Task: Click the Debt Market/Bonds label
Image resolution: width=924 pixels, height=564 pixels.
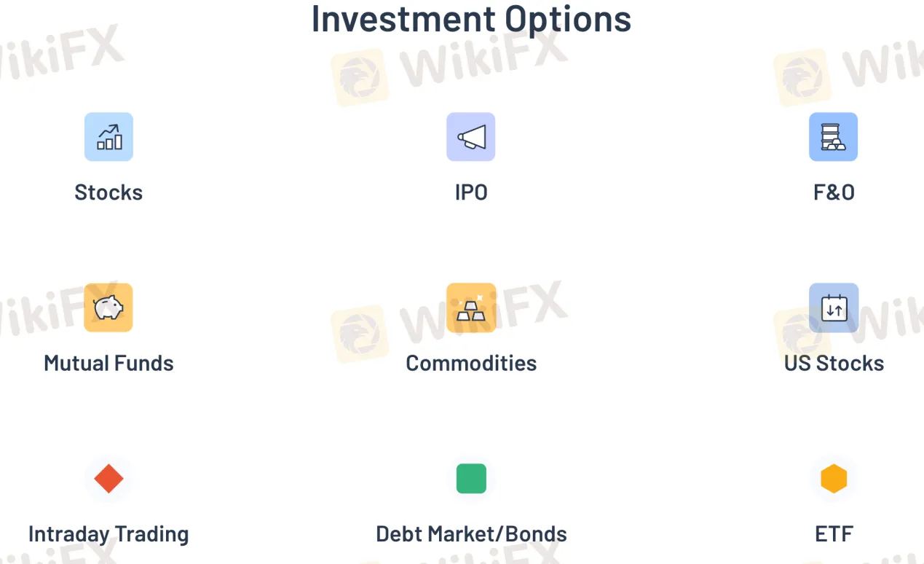Action: [470, 533]
